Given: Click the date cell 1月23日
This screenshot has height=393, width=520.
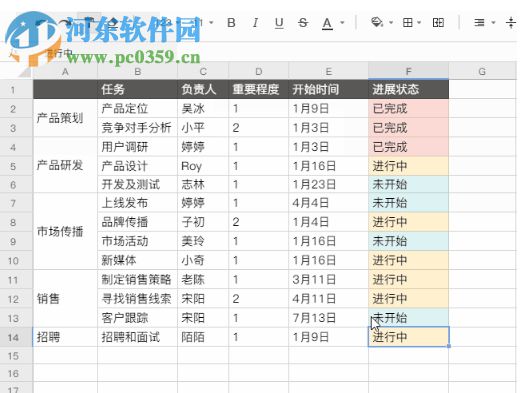Looking at the screenshot, I should point(329,184).
